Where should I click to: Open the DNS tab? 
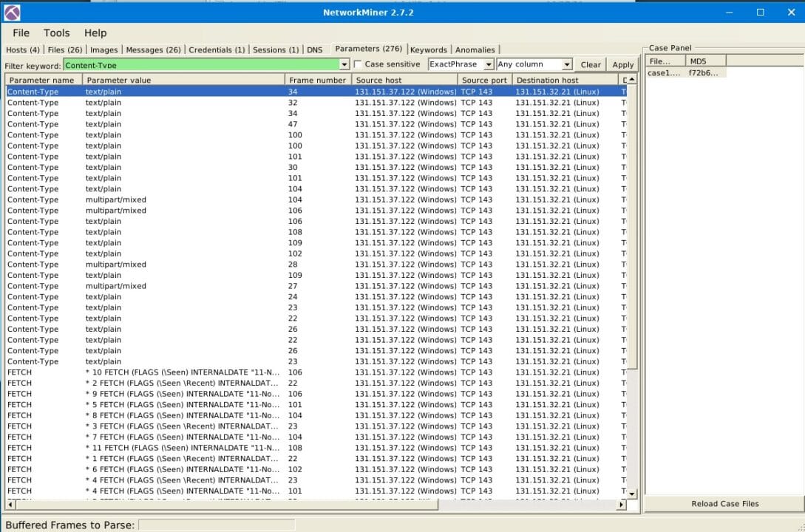315,50
